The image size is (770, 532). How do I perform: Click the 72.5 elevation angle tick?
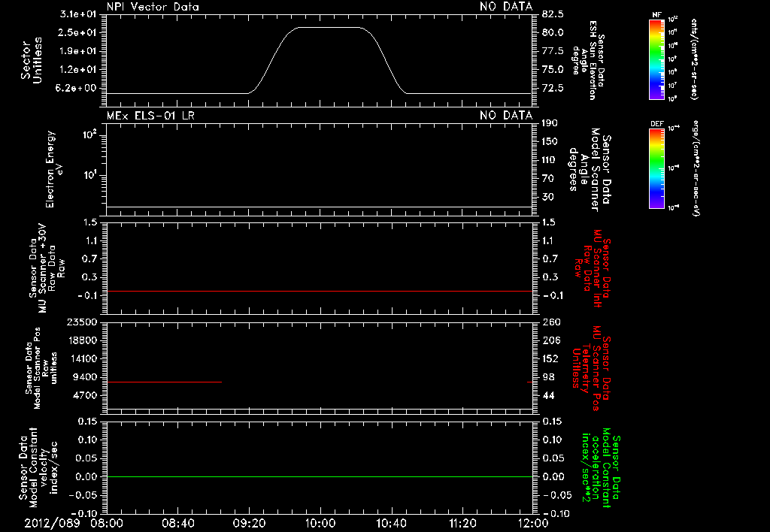pyautogui.click(x=553, y=89)
